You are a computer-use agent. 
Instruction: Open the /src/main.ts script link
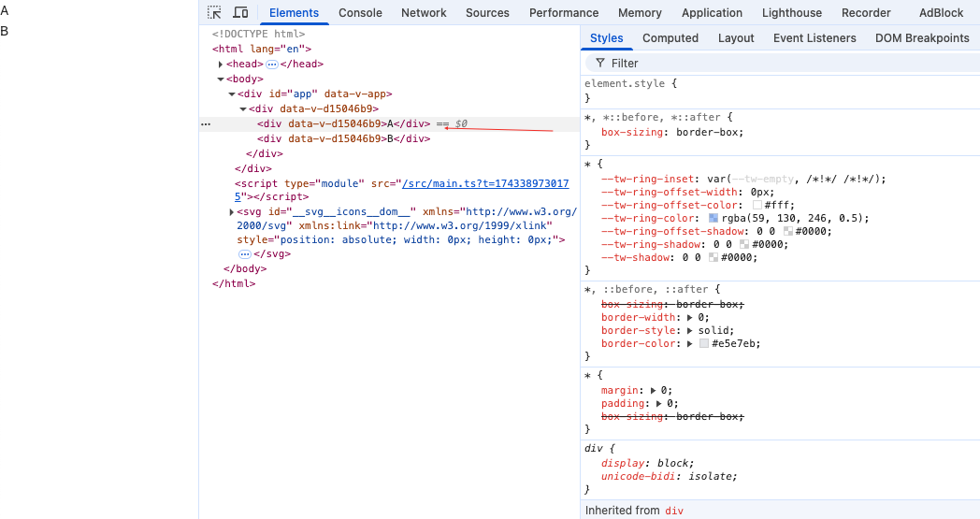click(x=485, y=183)
